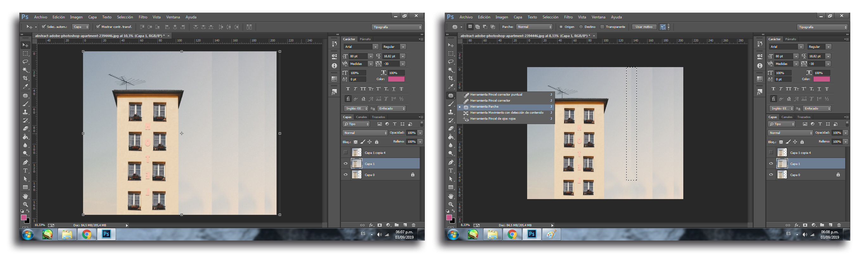Open Chrome from the left window's taskbar
This screenshot has width=868, height=257.
[x=87, y=235]
